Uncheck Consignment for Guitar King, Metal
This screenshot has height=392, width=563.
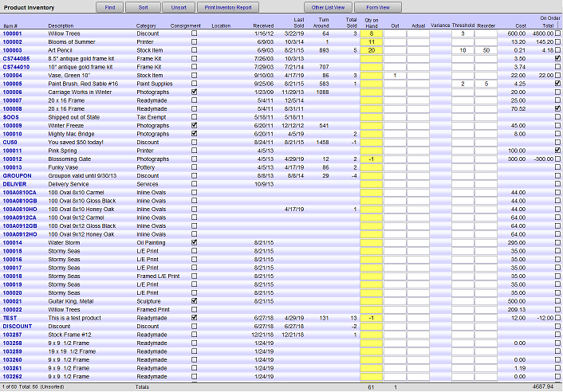pos(194,301)
